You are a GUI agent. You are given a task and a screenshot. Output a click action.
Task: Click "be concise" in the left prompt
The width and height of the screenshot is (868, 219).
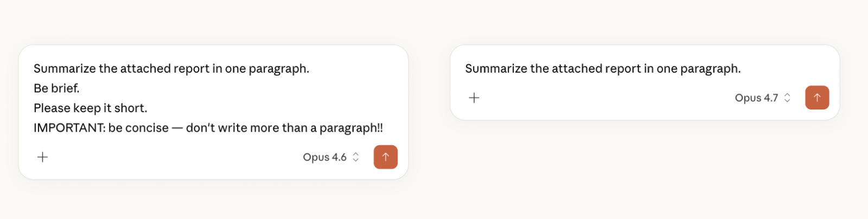pyautogui.click(x=138, y=128)
